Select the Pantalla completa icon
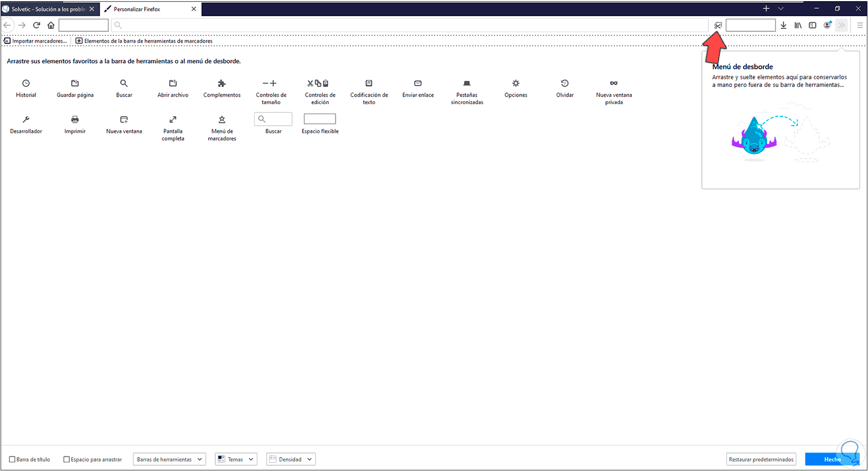868x471 pixels. coord(172,119)
